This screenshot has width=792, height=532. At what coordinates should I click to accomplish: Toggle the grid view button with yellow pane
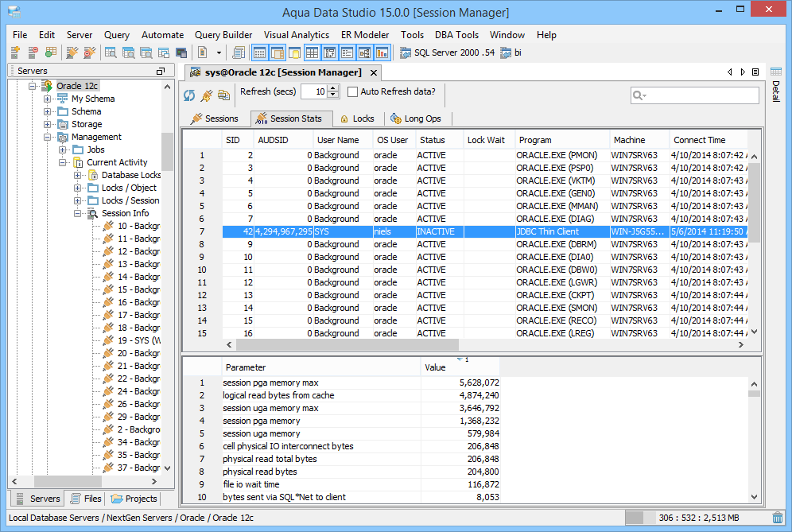point(278,52)
